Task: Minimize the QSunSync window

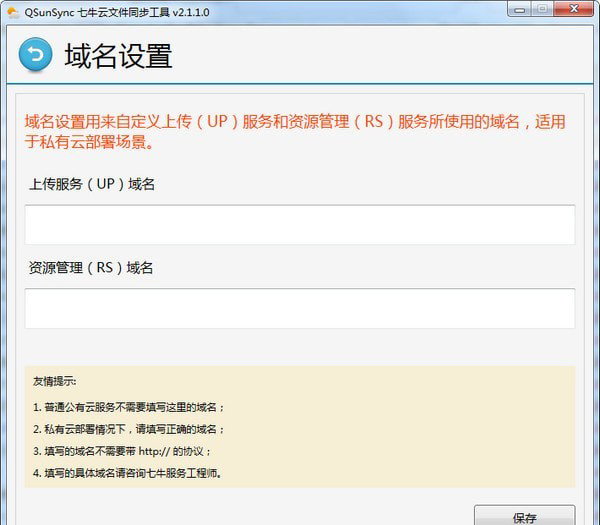Action: pos(519,9)
